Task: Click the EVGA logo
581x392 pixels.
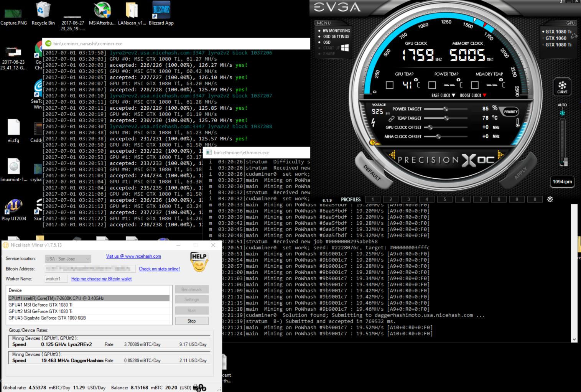Action: (337, 7)
